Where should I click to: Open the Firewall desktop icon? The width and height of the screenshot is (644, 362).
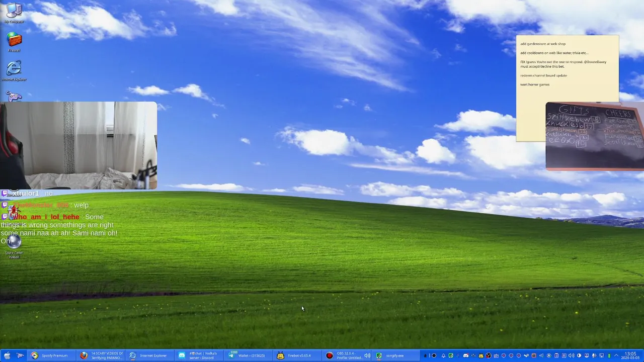pos(14,42)
